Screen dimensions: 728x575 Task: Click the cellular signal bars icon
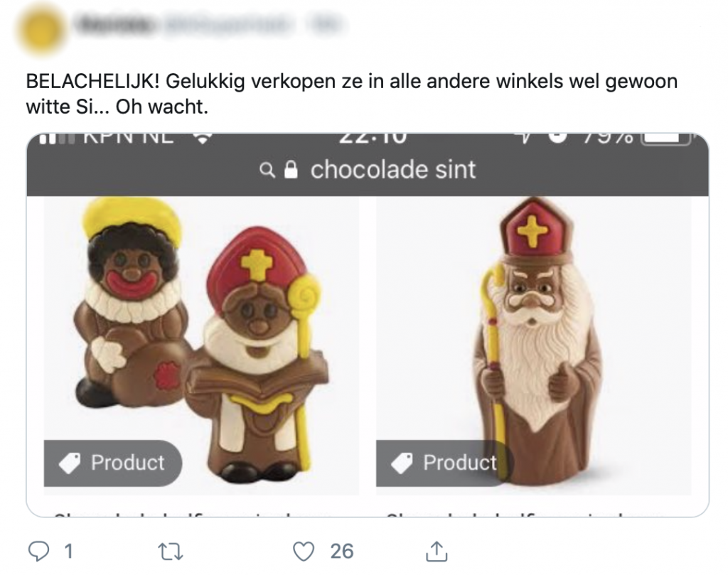(56, 139)
